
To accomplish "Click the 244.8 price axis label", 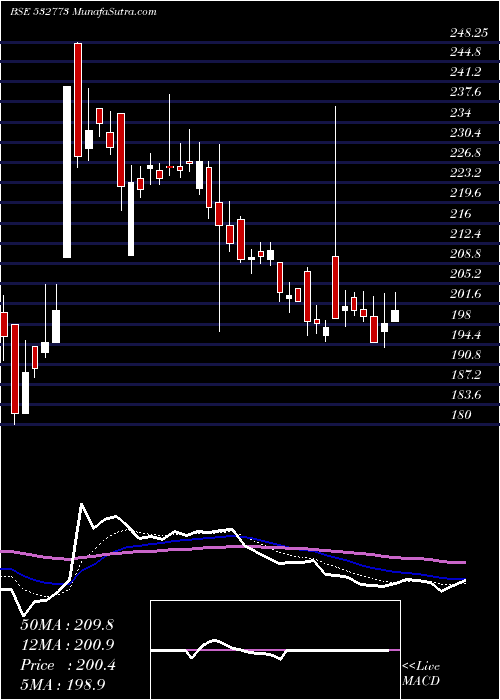I will point(464,52).
